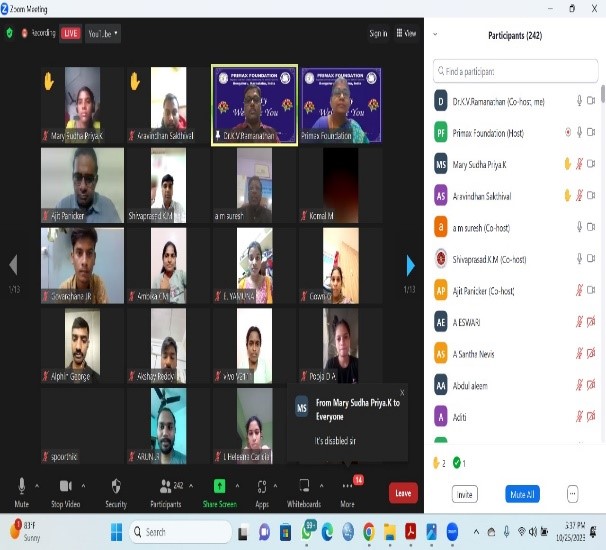The height and width of the screenshot is (550, 606).
Task: Collapse the Participants panel chevron
Action: click(x=435, y=34)
